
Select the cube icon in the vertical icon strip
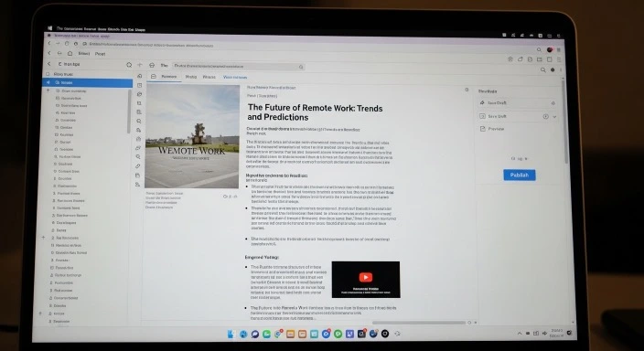[139, 94]
